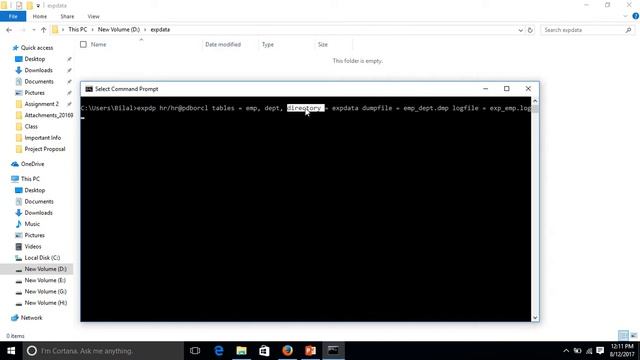The image size is (640, 360).
Task: Open the View ribbon tab
Action: [93, 16]
